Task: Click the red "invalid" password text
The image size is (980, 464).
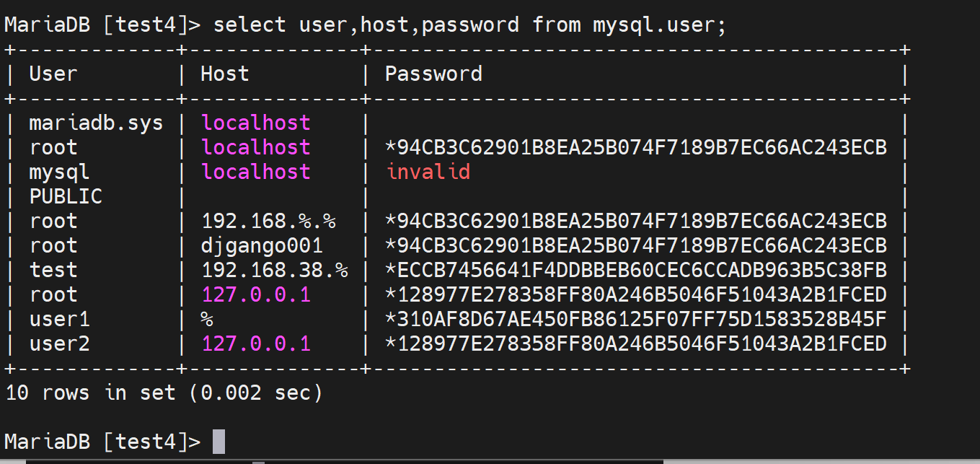Action: 428,172
